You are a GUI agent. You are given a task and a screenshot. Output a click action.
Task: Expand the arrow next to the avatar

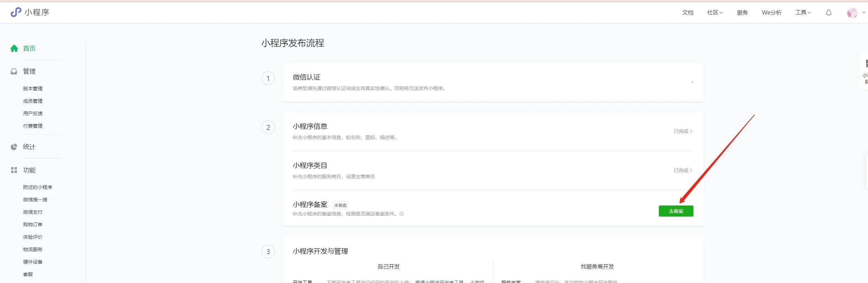point(864,13)
